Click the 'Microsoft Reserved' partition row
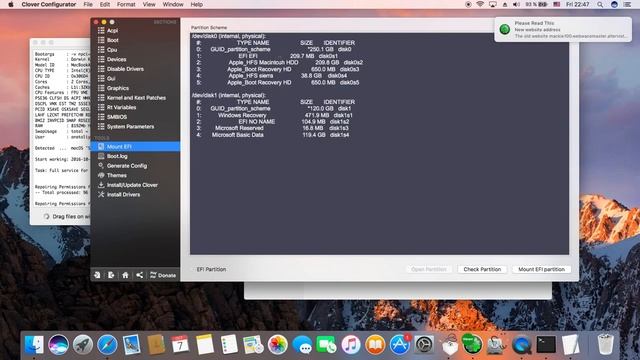Screen dimensions: 640x360 click(x=272, y=128)
